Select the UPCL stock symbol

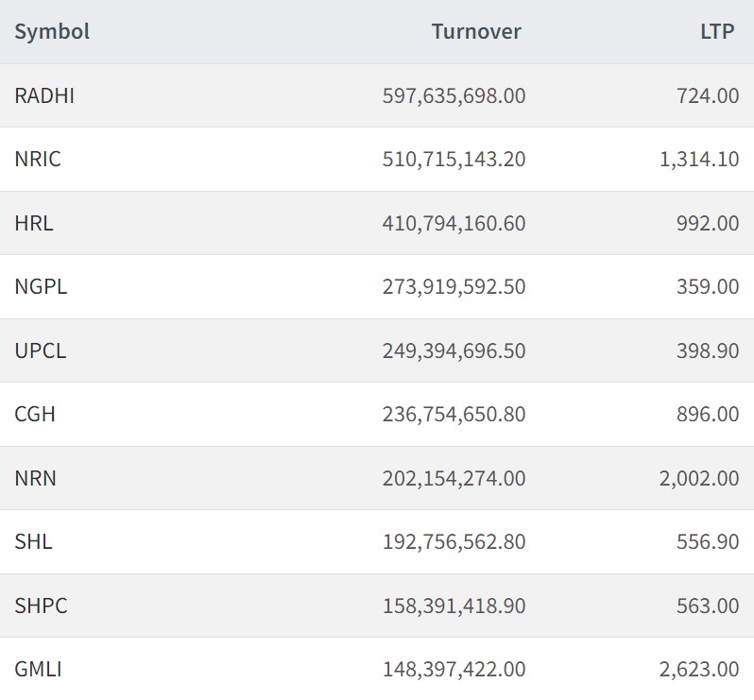point(41,350)
